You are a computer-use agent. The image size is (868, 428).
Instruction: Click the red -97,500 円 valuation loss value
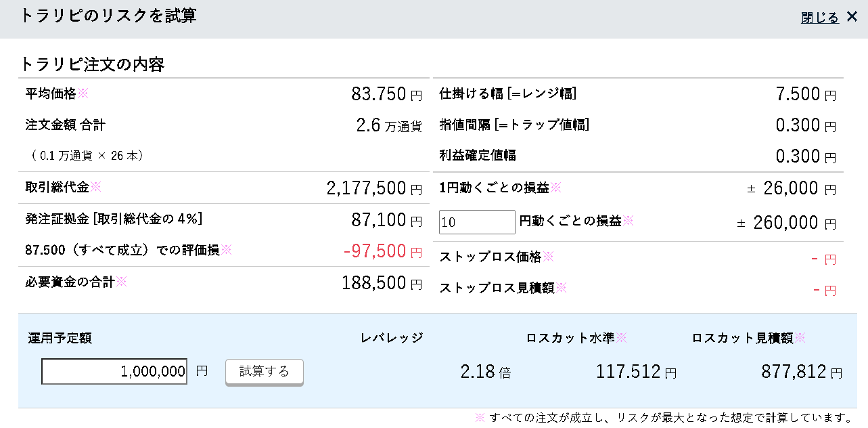coord(374,251)
